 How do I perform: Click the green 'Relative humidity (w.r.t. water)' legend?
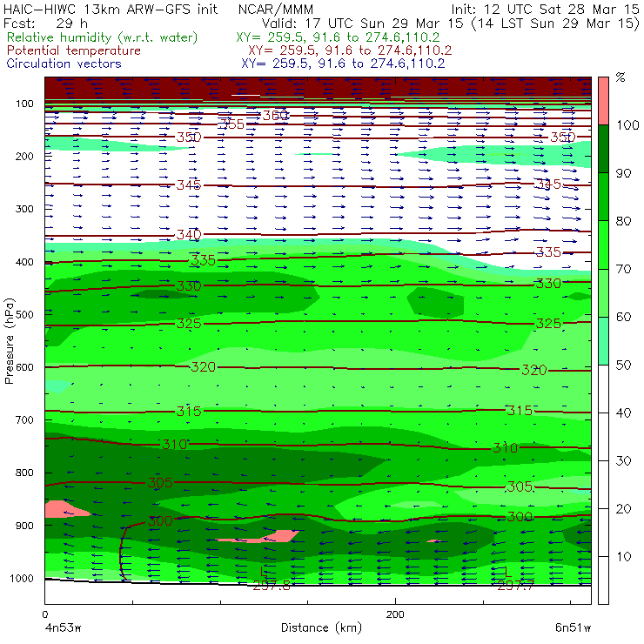(x=103, y=37)
